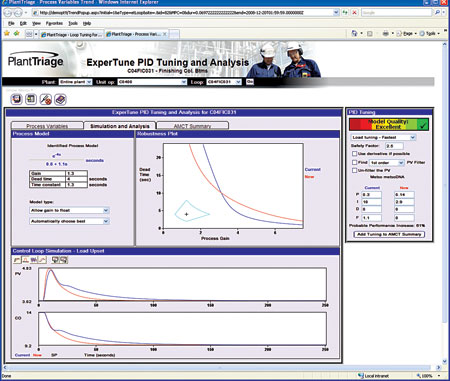
Task: Click the Current P value field
Action: coord(371,194)
